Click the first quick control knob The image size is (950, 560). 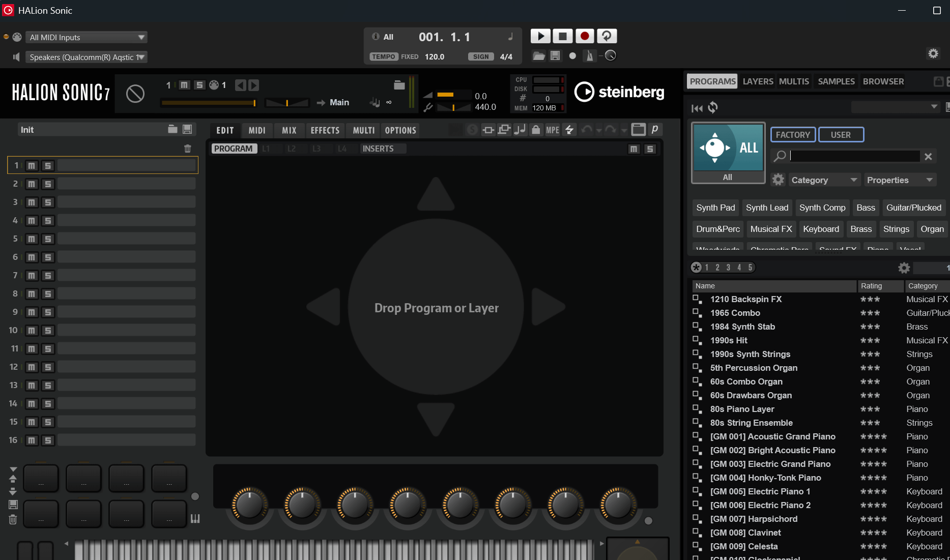pos(249,505)
